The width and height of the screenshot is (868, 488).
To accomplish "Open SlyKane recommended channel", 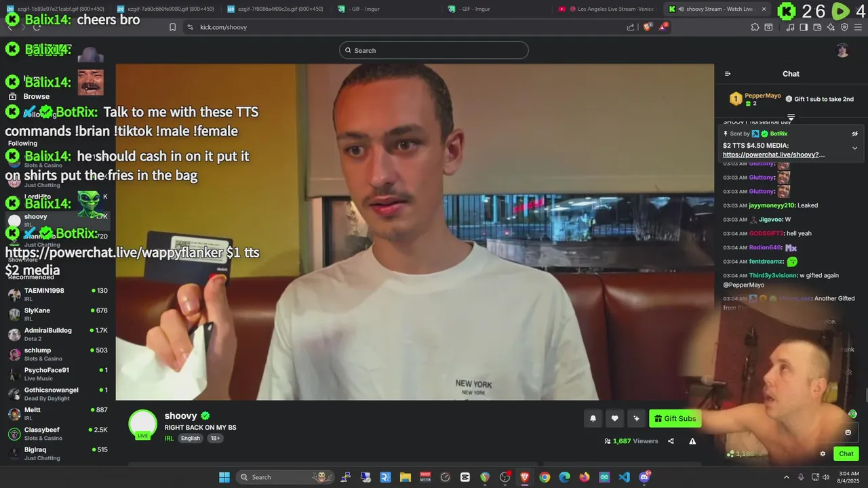I will tap(58, 314).
